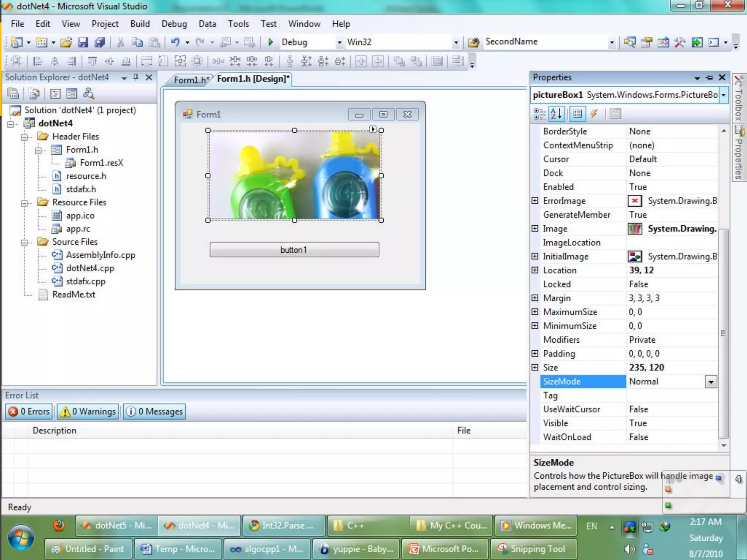Toggle auto-hide pin on Solution Explorer

point(136,77)
